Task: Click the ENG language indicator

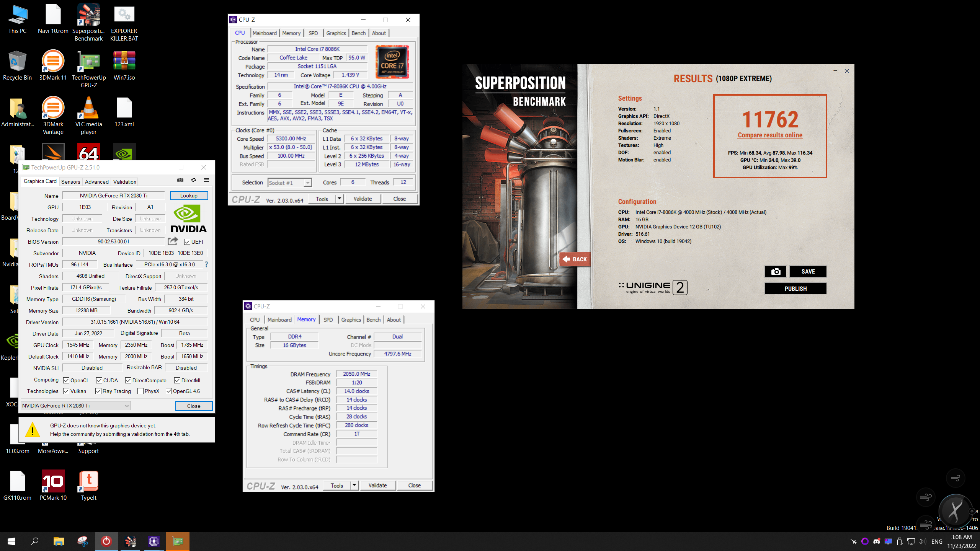Action: click(x=937, y=541)
